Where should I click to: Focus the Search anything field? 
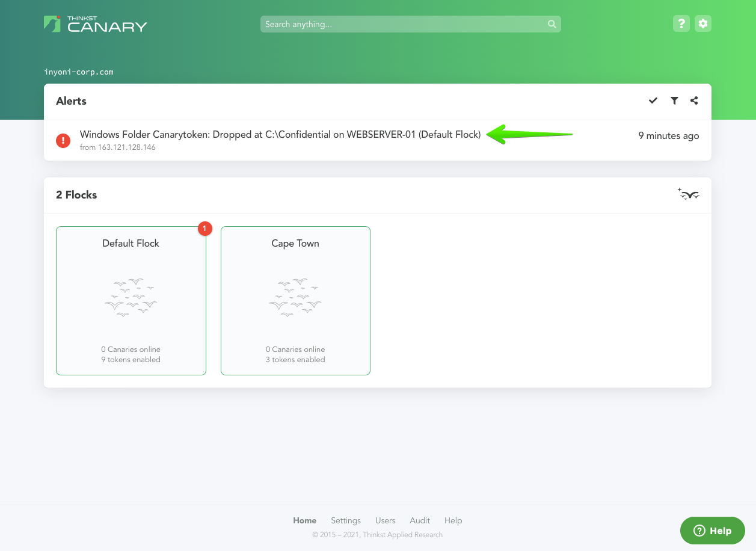point(411,24)
